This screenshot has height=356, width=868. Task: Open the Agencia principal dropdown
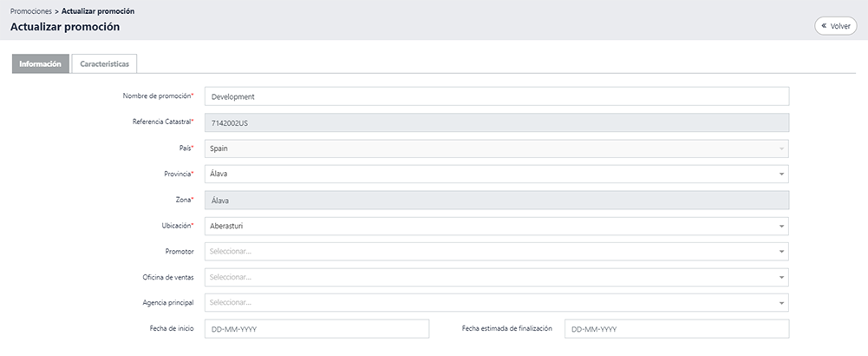pyautogui.click(x=497, y=303)
